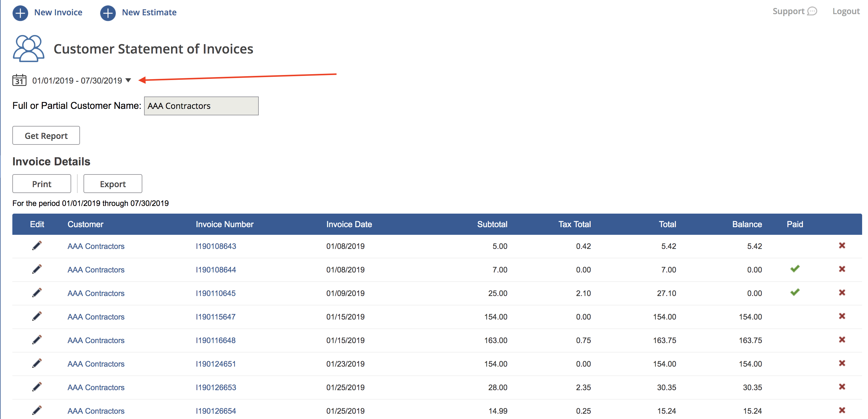Click the New Invoice plus icon
The height and width of the screenshot is (419, 868).
(20, 13)
